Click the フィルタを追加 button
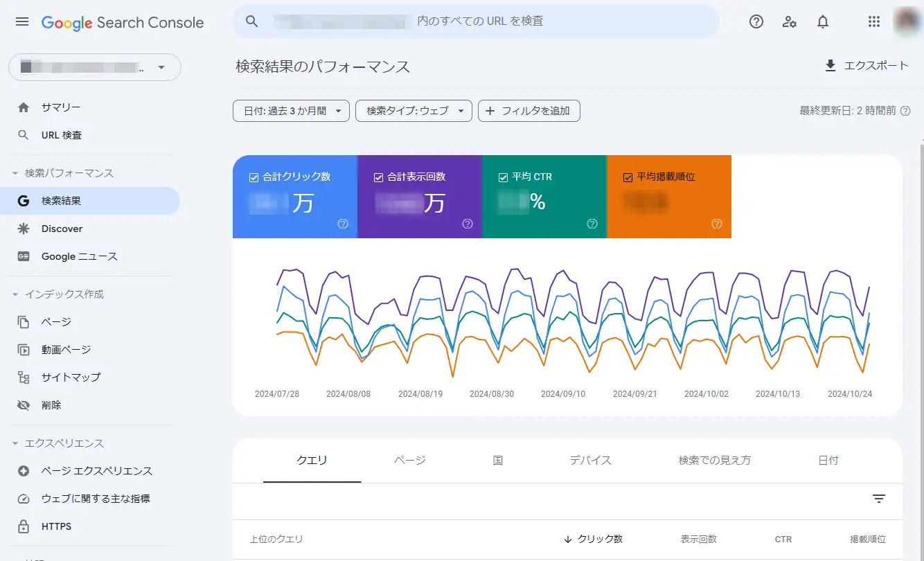 point(528,111)
